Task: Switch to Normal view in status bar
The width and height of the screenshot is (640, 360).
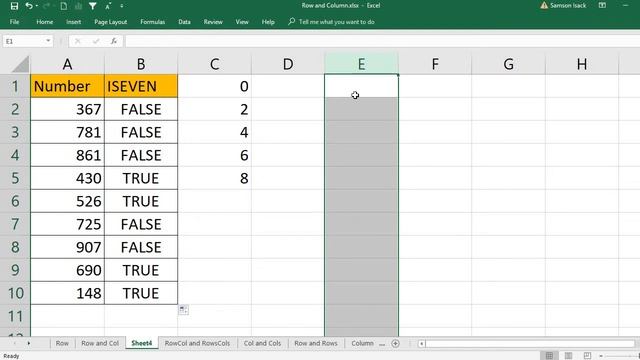Action: 549,356
